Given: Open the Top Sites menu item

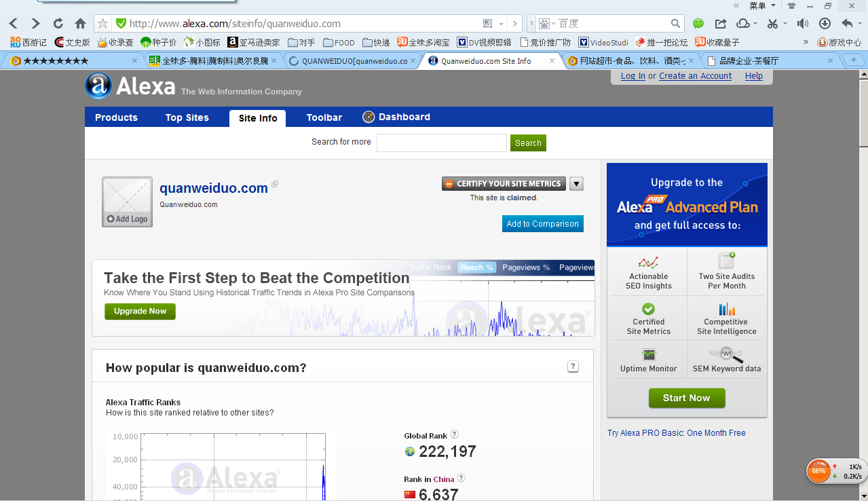Looking at the screenshot, I should click(x=187, y=117).
